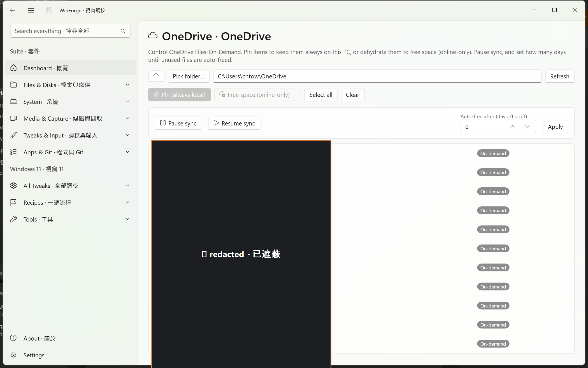The width and height of the screenshot is (588, 368).
Task: Pause OneDrive sync
Action: 178,123
